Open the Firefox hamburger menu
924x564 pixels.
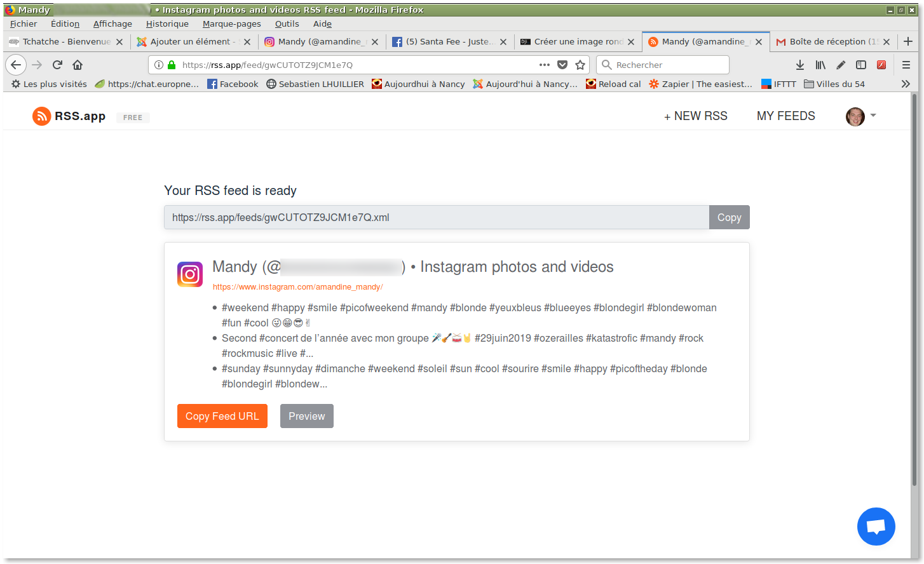(906, 65)
